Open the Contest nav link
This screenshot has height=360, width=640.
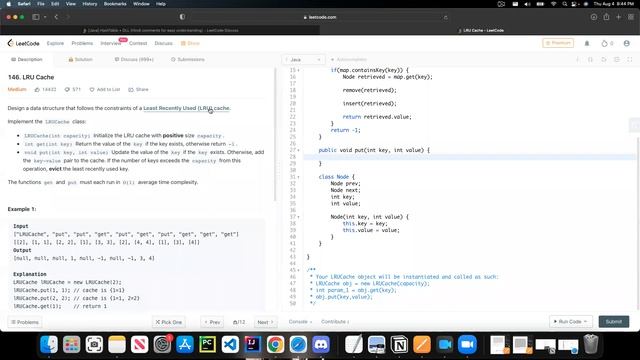tap(138, 43)
